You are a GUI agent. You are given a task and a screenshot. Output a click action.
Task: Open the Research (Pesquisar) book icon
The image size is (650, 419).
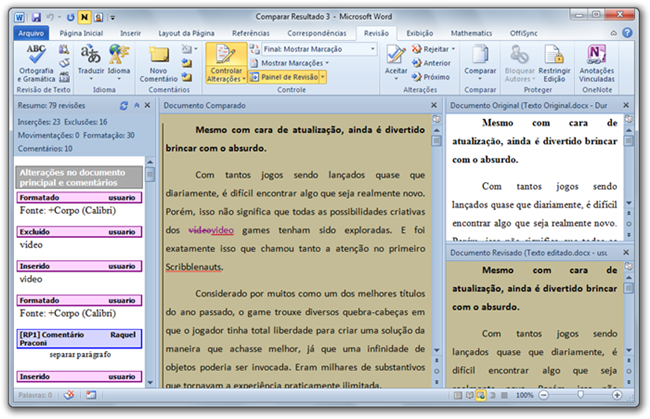tap(64, 50)
